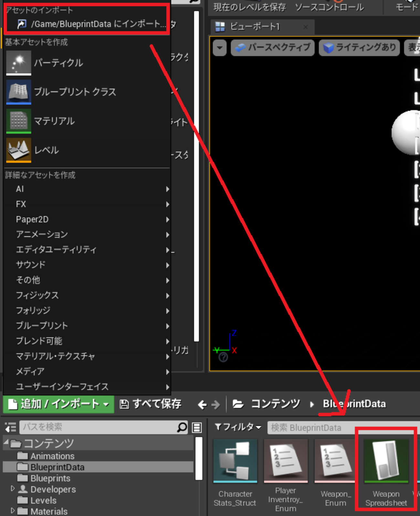
Task: Click 現在のレベルを保存 in the toolbar
Action: (250, 7)
